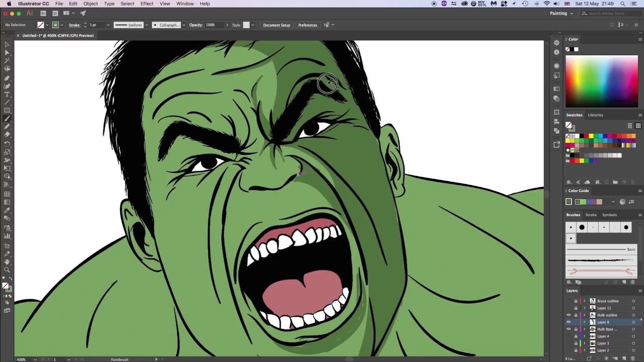Open the Effect menu

pos(147,4)
